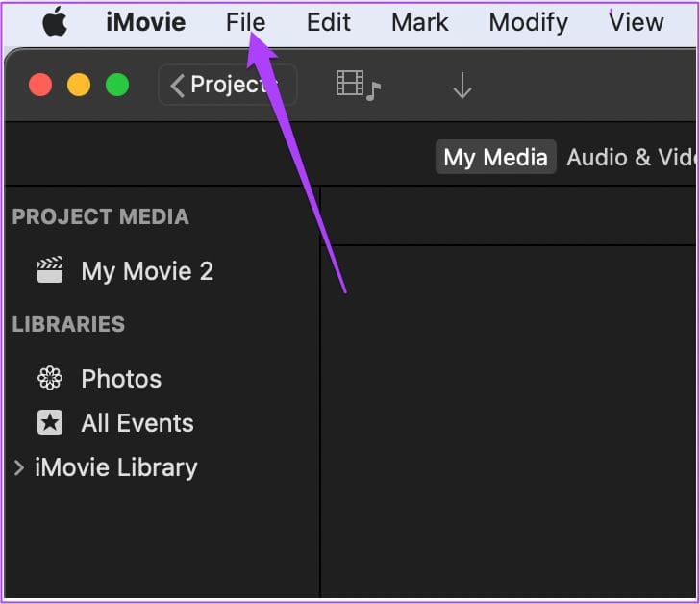700x604 pixels.
Task: Open the Modify menu
Action: point(529,23)
